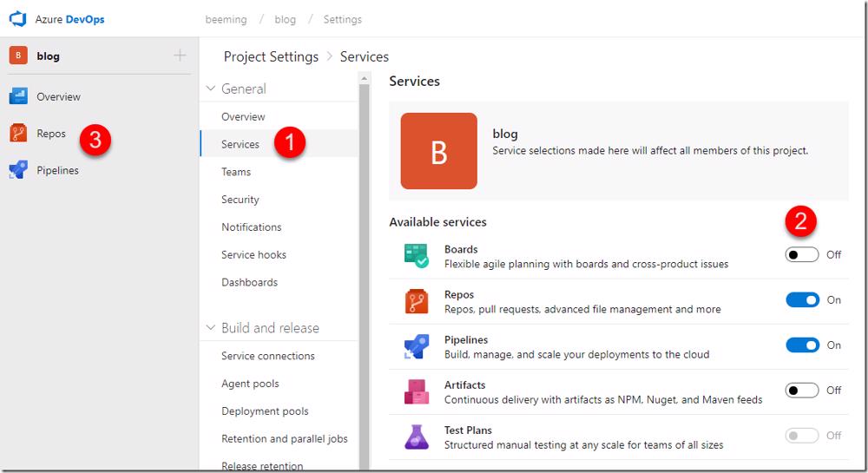Image resolution: width=868 pixels, height=473 pixels.
Task: Turn on the Boards service toggle
Action: (801, 254)
